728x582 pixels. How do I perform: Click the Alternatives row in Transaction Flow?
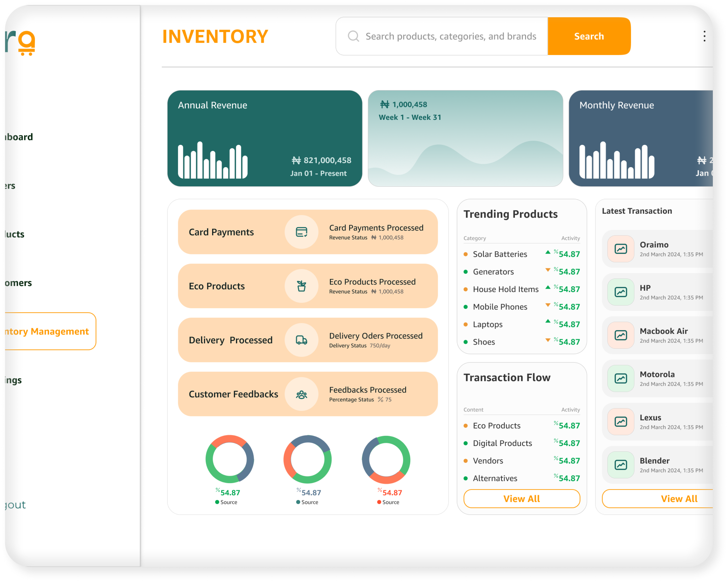tap(522, 478)
